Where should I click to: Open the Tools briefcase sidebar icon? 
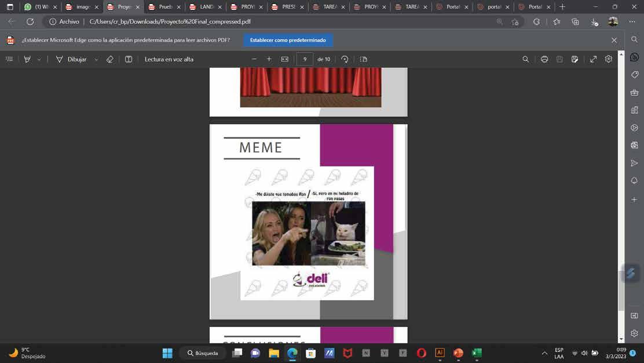pos(635,93)
